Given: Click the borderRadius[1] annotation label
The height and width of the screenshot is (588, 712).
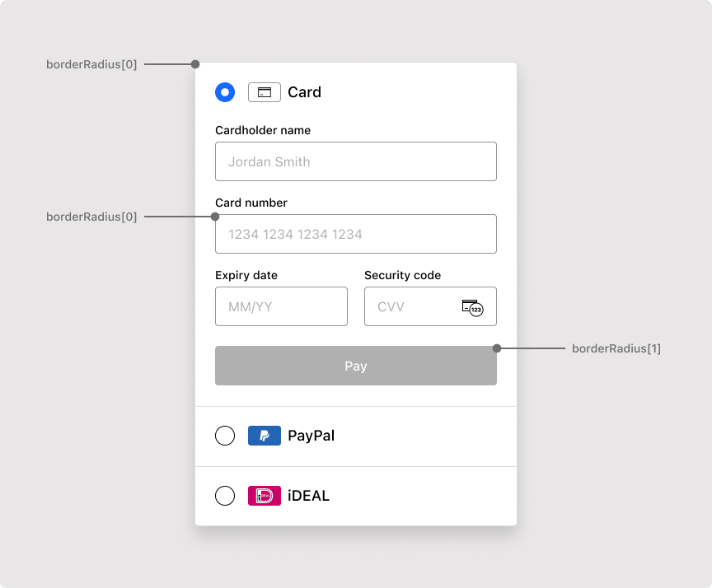Looking at the screenshot, I should click(x=616, y=348).
